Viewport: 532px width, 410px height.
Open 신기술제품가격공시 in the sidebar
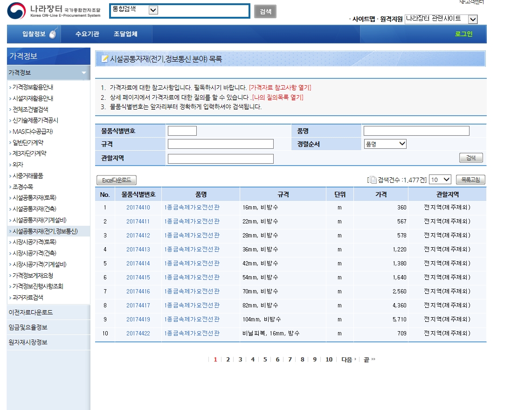pyautogui.click(x=35, y=120)
